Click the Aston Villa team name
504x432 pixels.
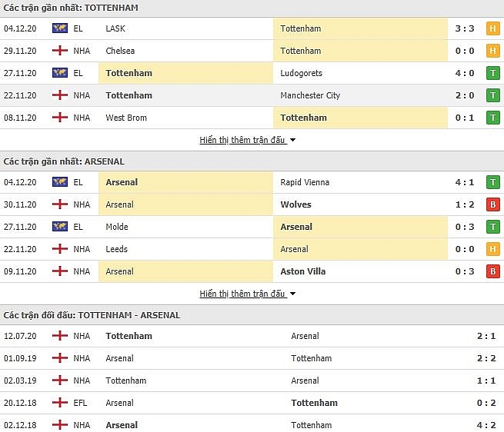303,271
